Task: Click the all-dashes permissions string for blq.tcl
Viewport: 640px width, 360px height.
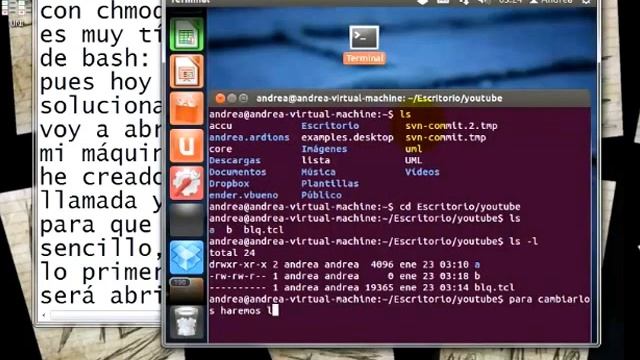Action: click(x=238, y=288)
